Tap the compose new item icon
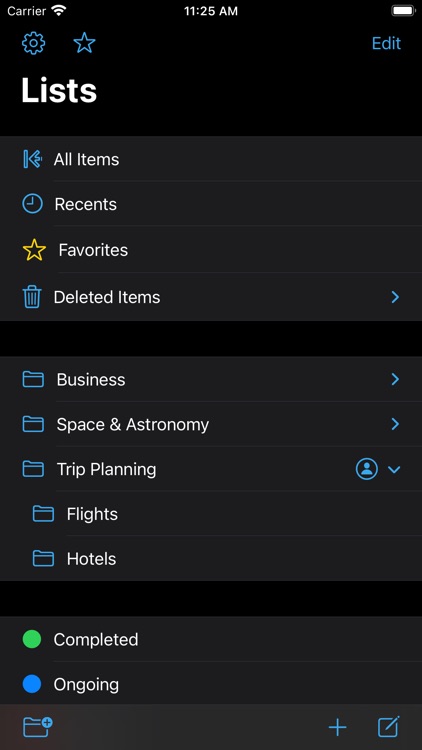The image size is (422, 750). 389,727
